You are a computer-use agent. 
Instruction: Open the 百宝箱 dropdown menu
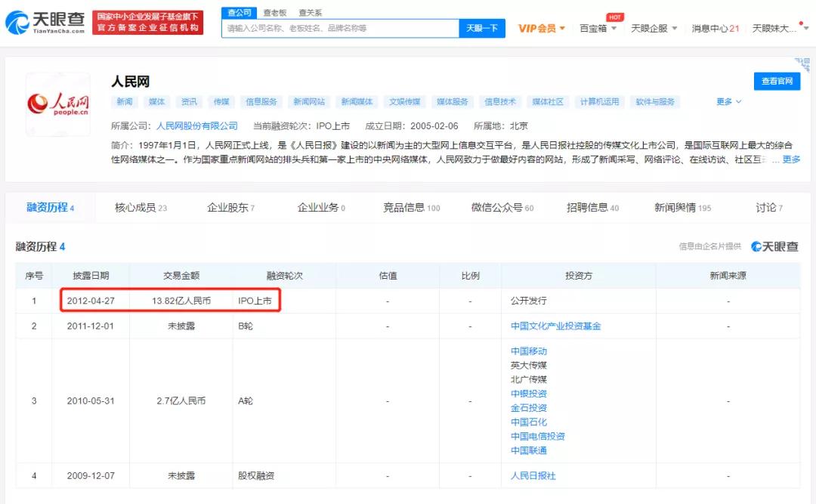coord(597,28)
